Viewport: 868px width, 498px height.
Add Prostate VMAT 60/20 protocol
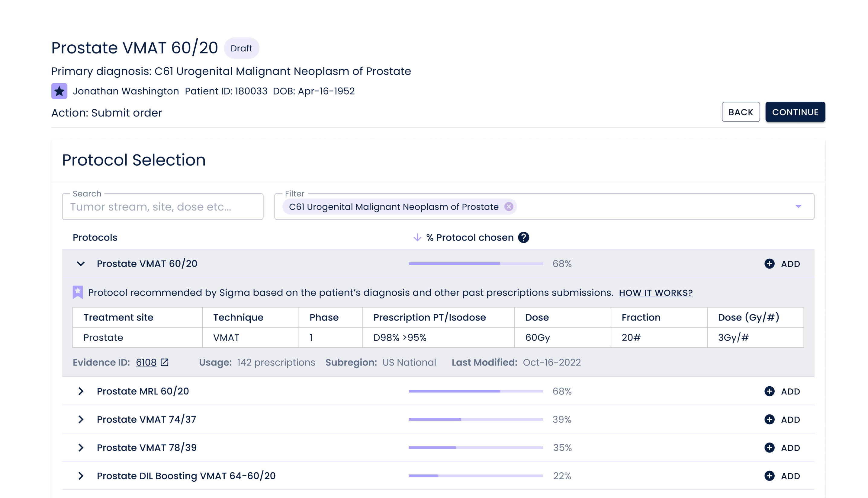tap(782, 264)
